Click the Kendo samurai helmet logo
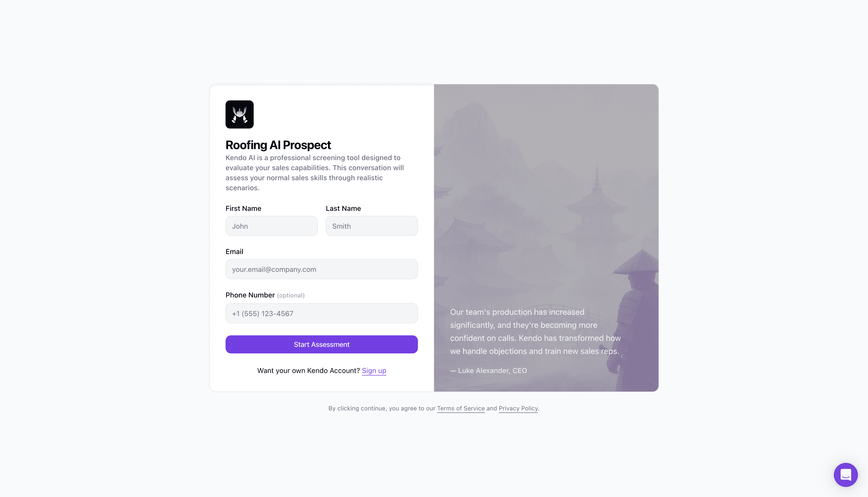 click(239, 114)
